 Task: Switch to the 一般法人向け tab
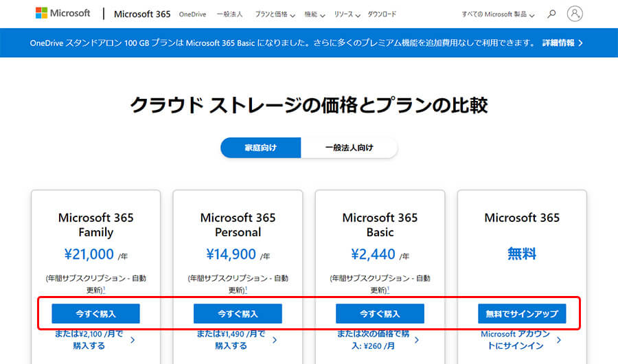pos(349,148)
